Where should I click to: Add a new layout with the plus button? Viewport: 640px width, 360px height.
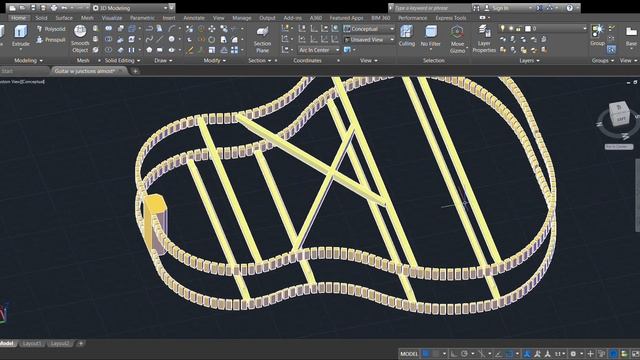coord(80,344)
